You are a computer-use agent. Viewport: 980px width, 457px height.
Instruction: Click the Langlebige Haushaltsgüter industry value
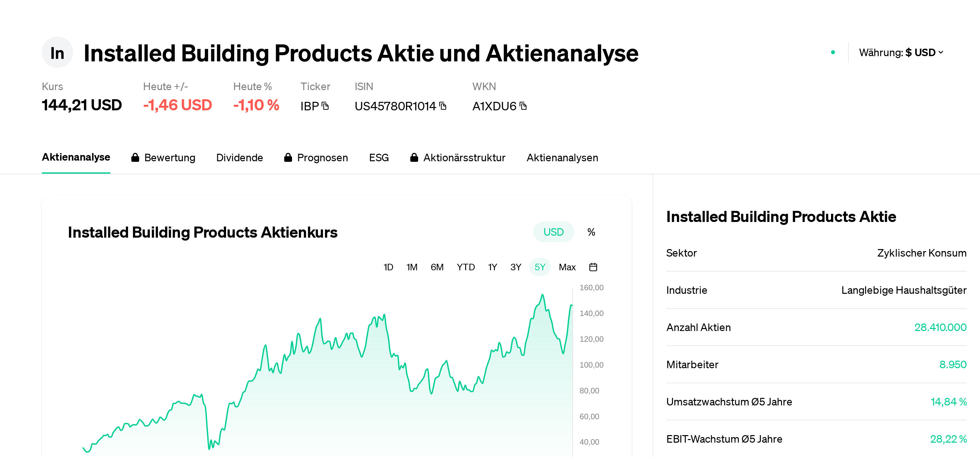point(904,291)
